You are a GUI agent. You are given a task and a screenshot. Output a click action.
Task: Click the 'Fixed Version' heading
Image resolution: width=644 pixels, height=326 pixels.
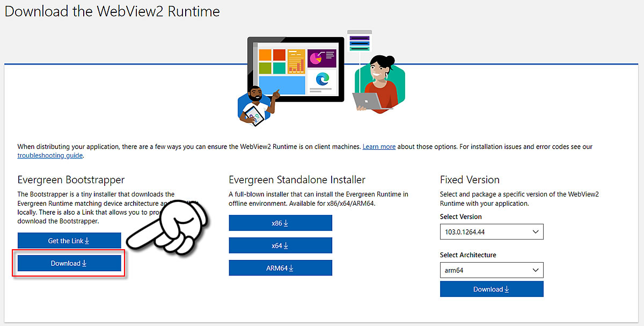(x=470, y=179)
